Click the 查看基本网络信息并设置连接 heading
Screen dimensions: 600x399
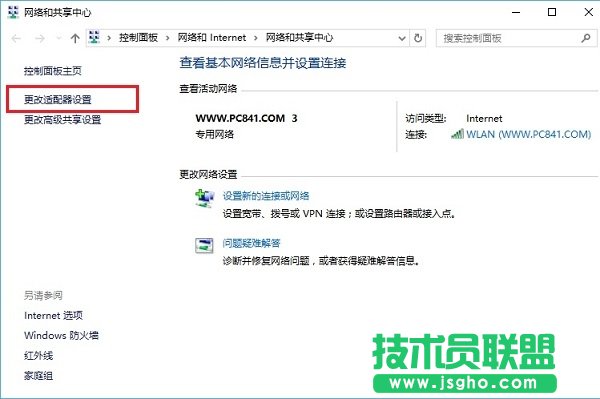(263, 63)
